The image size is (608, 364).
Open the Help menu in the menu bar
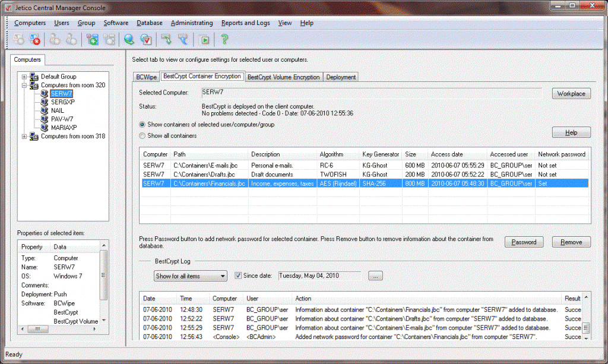[x=307, y=23]
